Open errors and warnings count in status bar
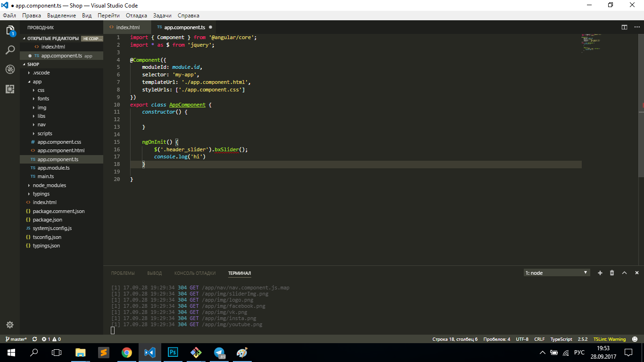The image size is (644, 362). coord(51,339)
